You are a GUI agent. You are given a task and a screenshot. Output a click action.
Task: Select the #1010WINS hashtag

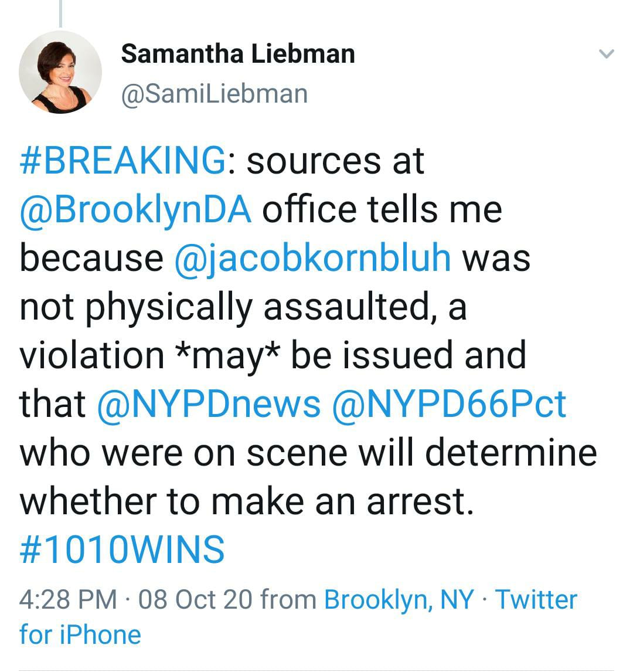click(x=122, y=549)
